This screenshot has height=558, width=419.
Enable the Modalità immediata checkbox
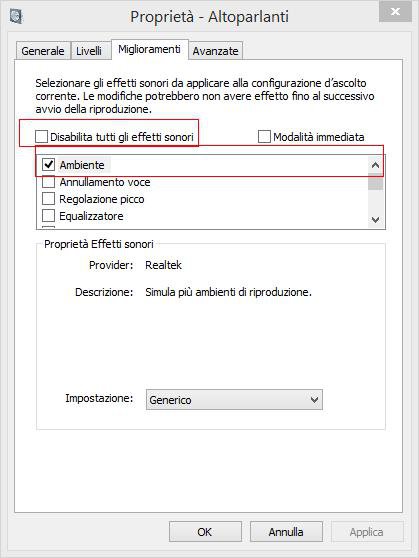point(264,136)
